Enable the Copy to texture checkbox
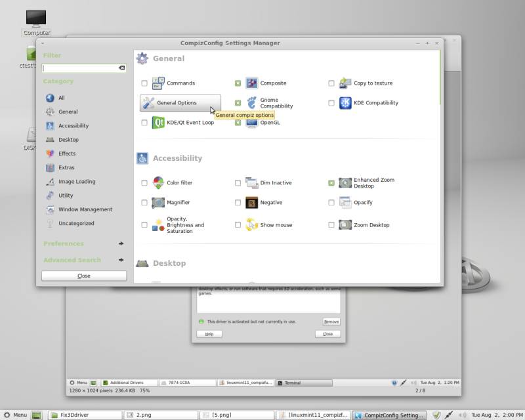The image size is (525, 420). click(331, 83)
